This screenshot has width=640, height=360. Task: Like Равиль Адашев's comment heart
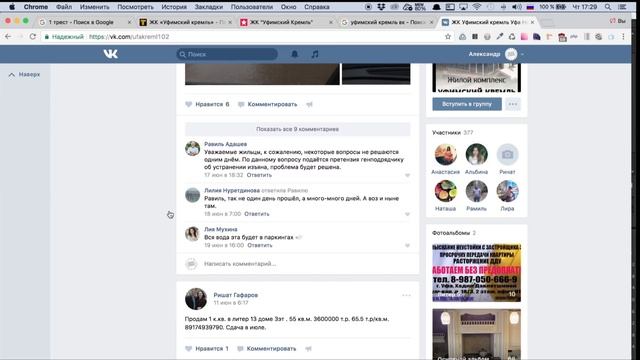(407, 176)
